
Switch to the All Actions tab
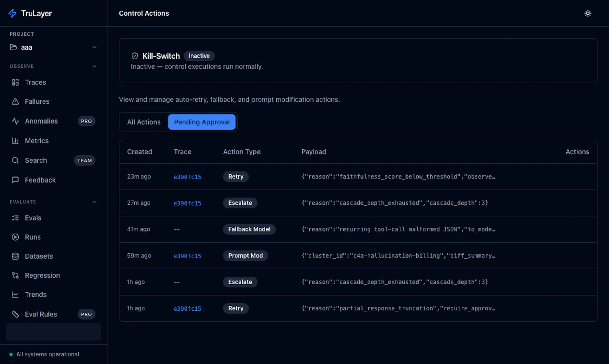click(x=144, y=122)
